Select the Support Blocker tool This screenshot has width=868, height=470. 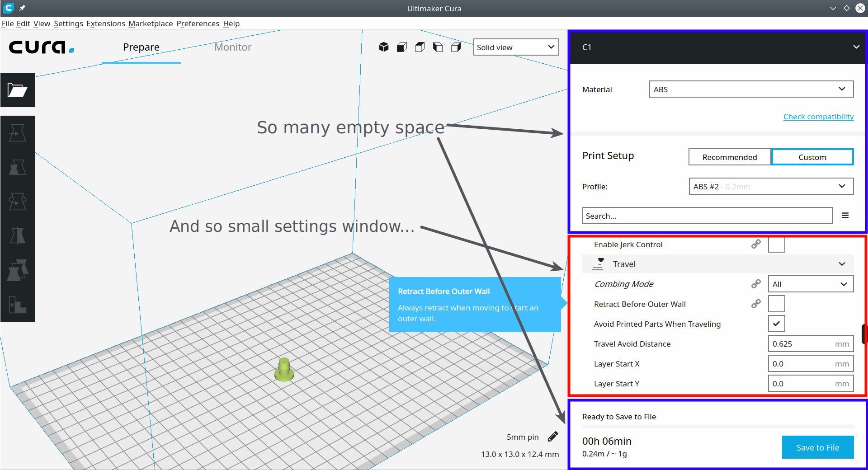click(x=18, y=305)
